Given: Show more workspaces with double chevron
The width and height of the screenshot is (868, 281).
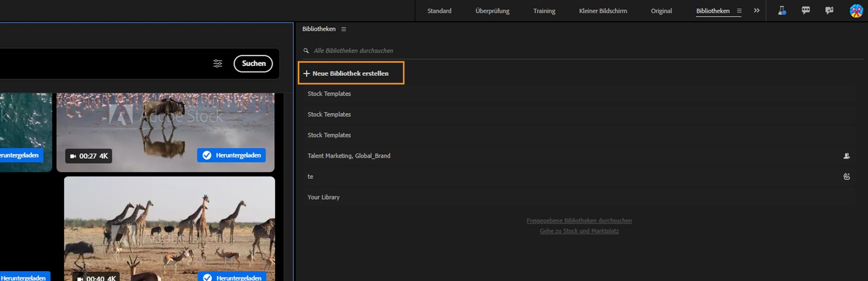Looking at the screenshot, I should pyautogui.click(x=757, y=10).
